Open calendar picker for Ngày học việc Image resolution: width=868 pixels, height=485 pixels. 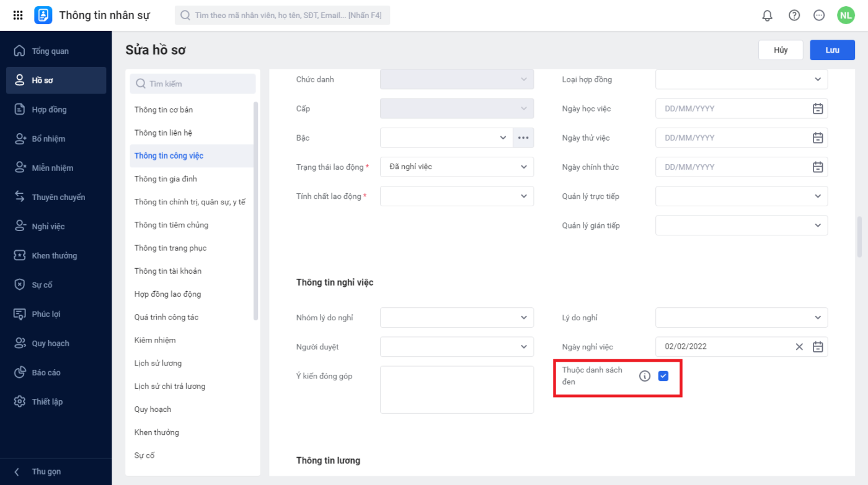818,108
